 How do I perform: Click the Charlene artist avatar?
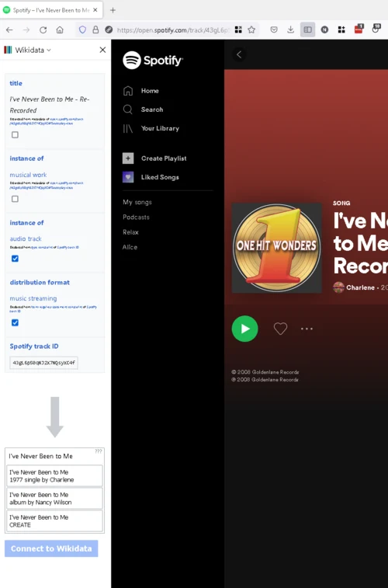(338, 287)
